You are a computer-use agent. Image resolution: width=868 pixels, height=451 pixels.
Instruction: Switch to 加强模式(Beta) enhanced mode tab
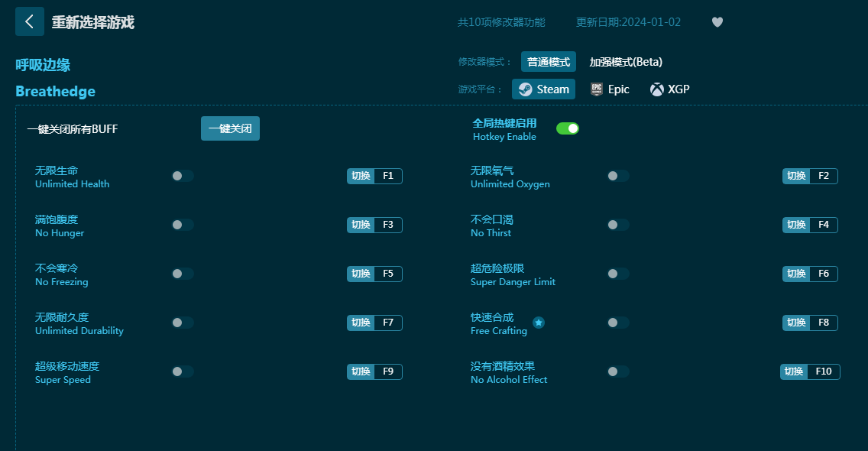[626, 62]
